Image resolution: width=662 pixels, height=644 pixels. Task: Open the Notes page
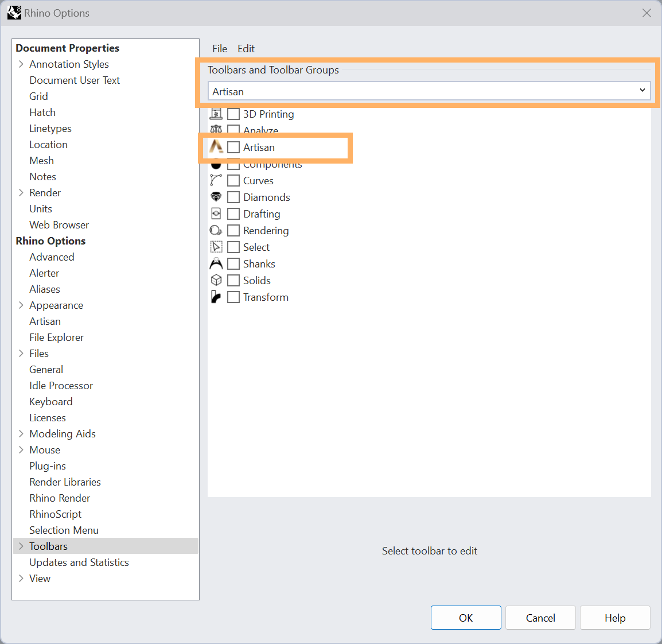[x=42, y=177]
